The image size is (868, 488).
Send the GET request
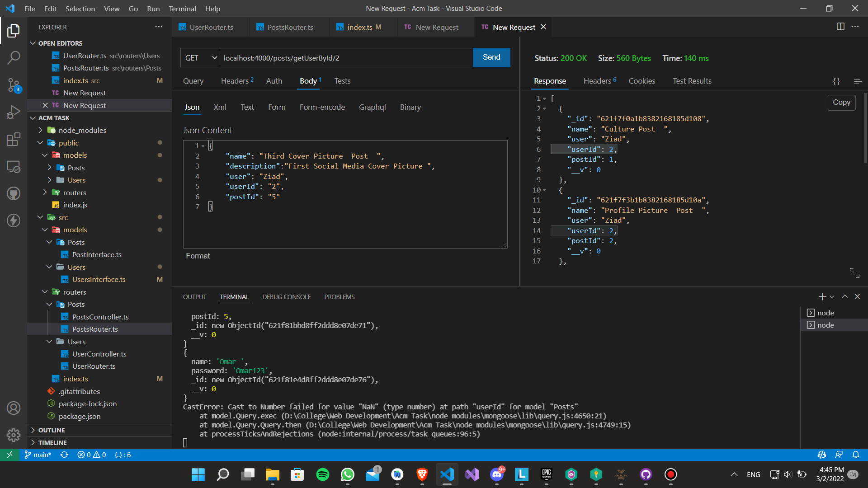[491, 57]
